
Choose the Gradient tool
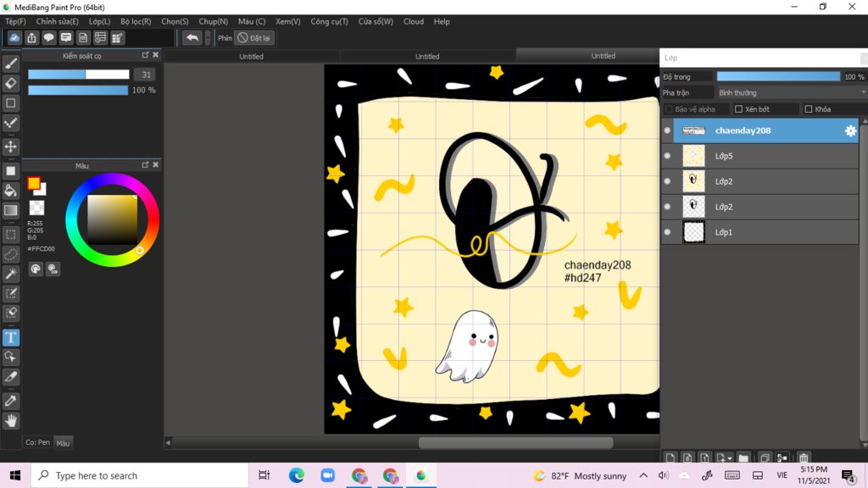pyautogui.click(x=10, y=210)
